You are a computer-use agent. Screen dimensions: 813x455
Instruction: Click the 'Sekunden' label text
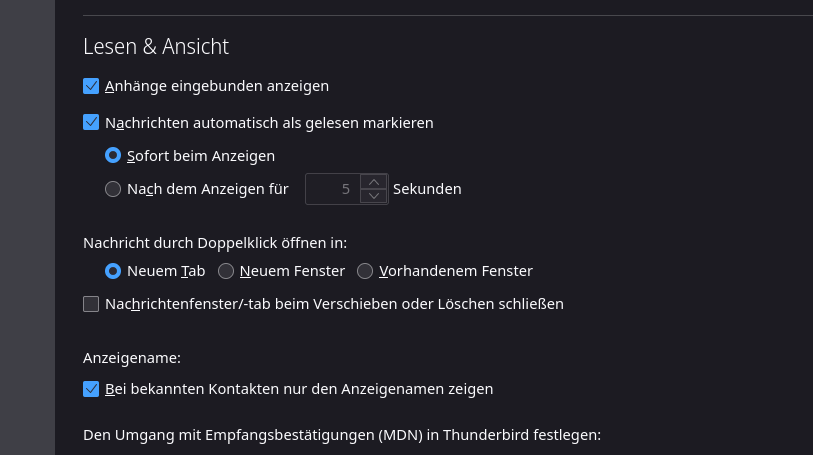(x=427, y=188)
